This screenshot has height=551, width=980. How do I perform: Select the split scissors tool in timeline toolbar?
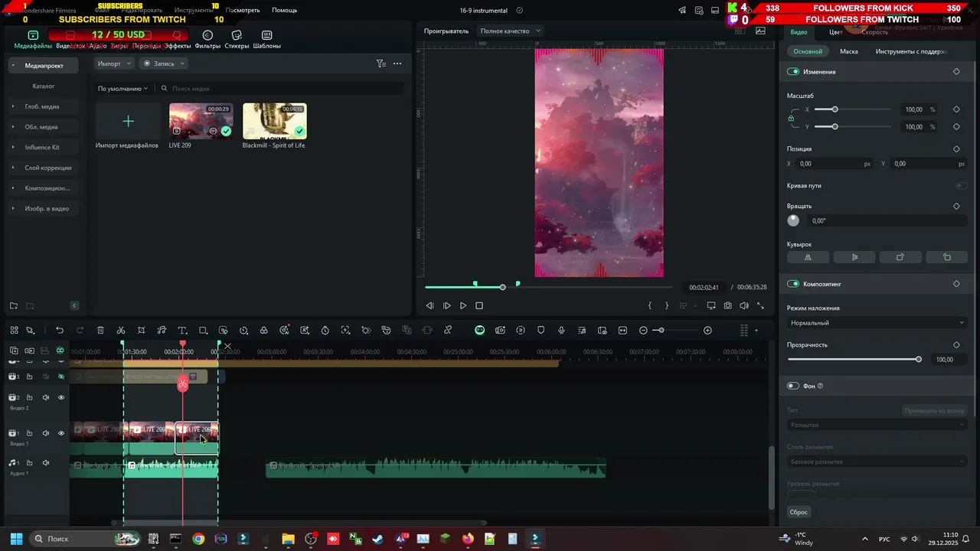(121, 331)
